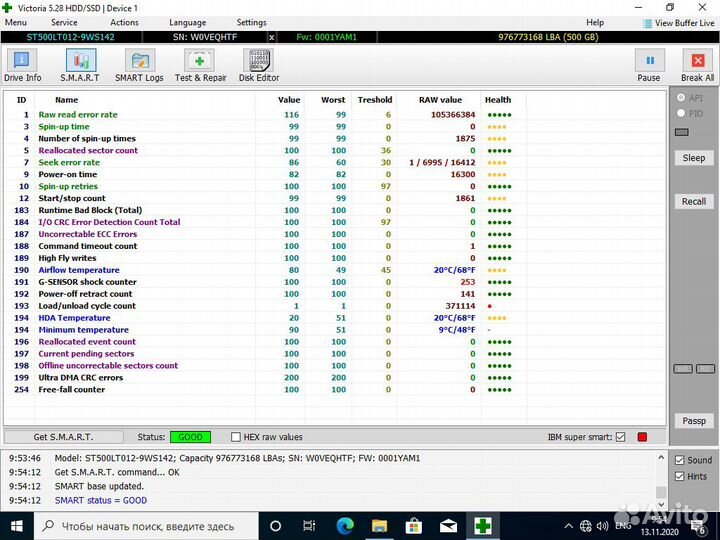This screenshot has width=720, height=540.
Task: Click the Get S.M.A.R.T. button
Action: (x=62, y=437)
